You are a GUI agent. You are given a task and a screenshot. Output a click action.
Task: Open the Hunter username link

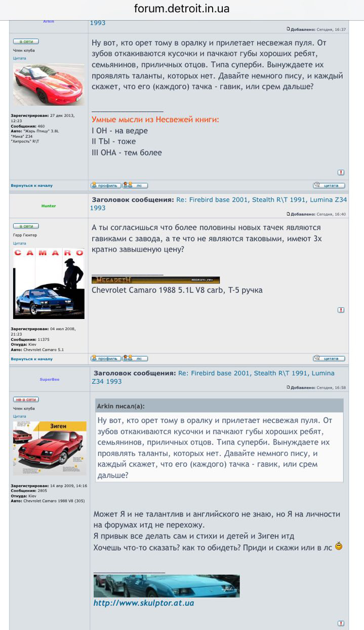click(x=49, y=206)
